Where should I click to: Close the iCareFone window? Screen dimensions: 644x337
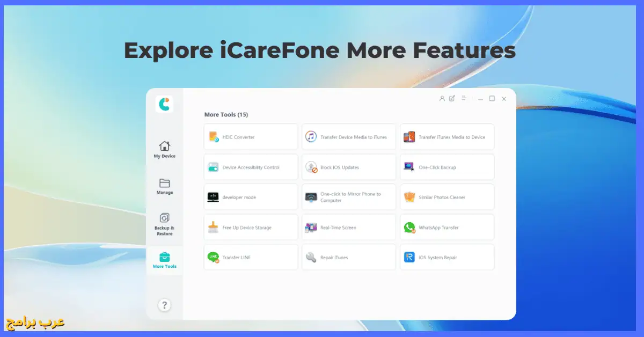(504, 99)
